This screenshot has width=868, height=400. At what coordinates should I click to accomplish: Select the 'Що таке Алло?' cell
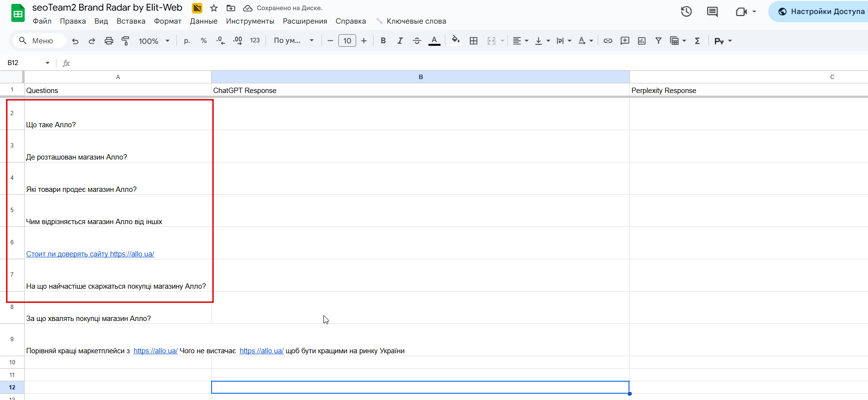tap(118, 114)
